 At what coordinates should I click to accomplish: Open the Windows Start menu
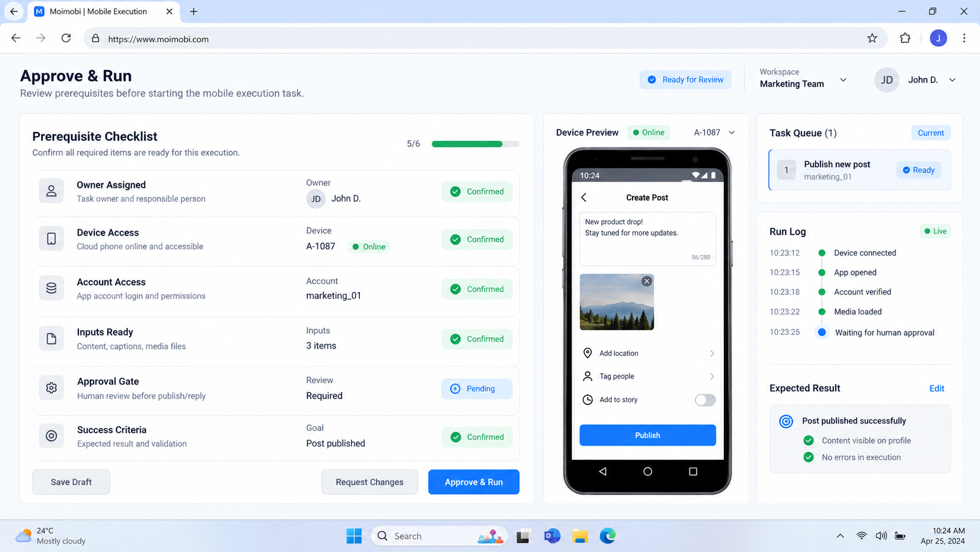click(x=354, y=536)
